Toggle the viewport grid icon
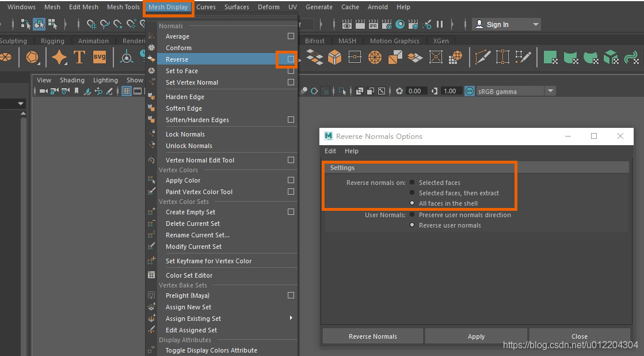Viewport: 644px width, 356px height. coord(127,91)
